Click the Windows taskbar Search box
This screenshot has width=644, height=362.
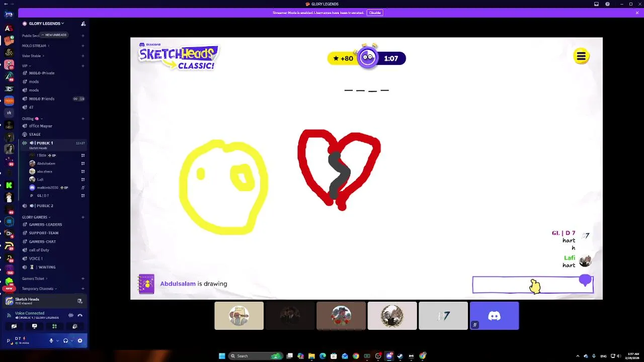256,356
